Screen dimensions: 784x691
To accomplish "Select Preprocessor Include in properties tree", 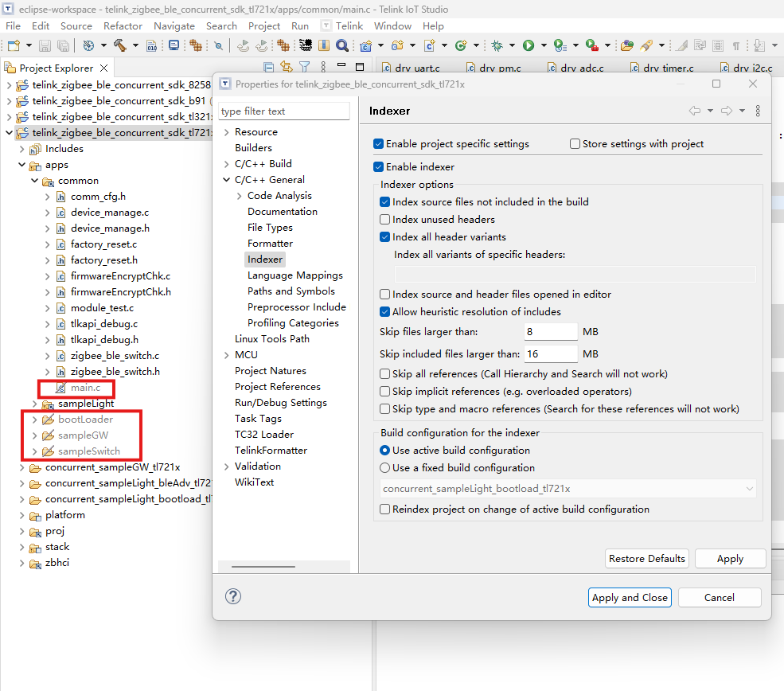I will [297, 307].
